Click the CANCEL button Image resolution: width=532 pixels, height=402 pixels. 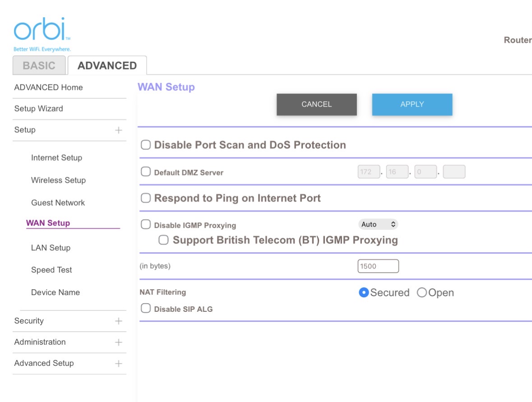tap(317, 105)
